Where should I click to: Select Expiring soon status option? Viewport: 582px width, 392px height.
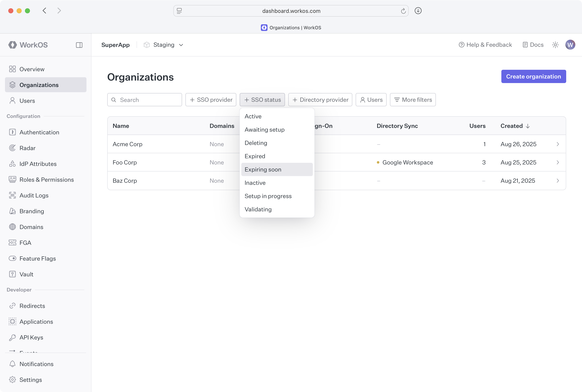pos(263,169)
